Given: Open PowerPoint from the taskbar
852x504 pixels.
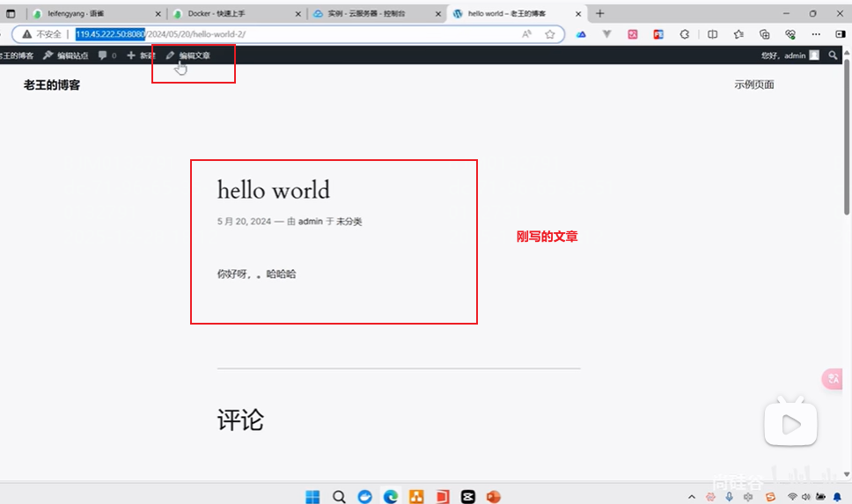Looking at the screenshot, I should coord(494,496).
